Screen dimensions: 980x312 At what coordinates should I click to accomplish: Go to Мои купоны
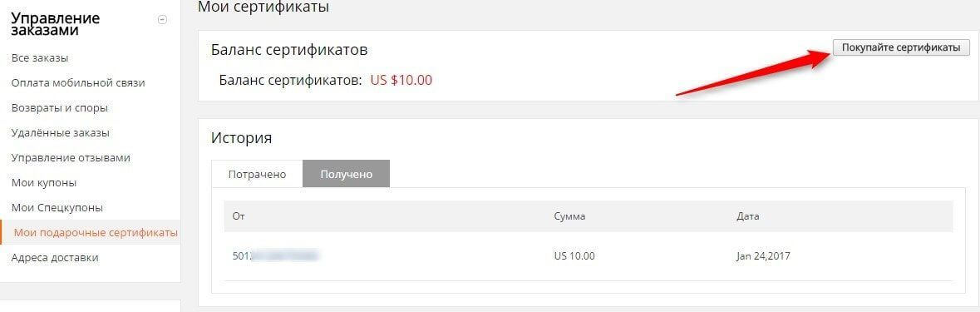point(44,183)
